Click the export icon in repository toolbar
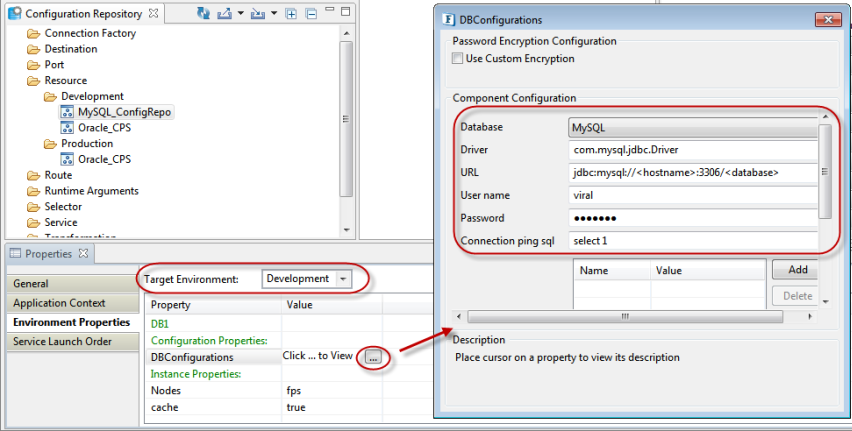 225,14
